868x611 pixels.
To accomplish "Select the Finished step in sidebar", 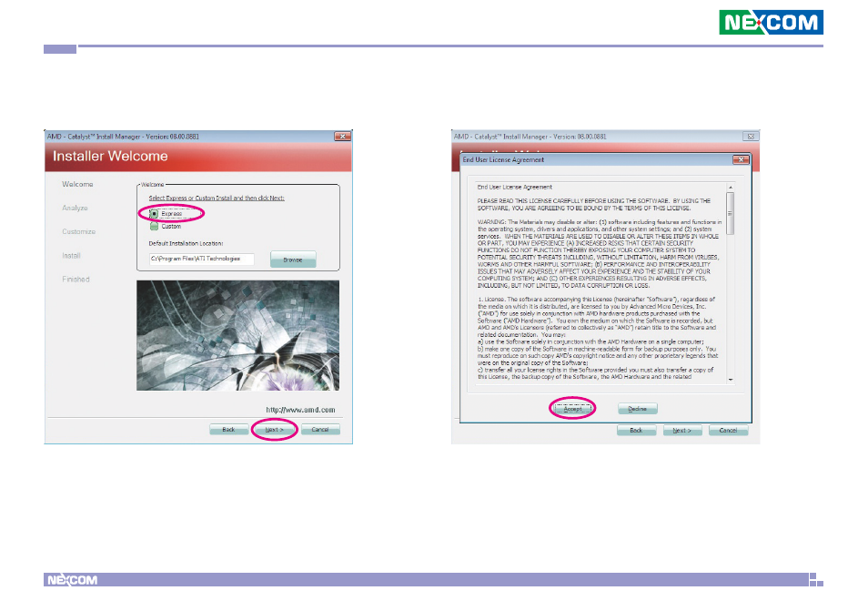I will 76,280.
